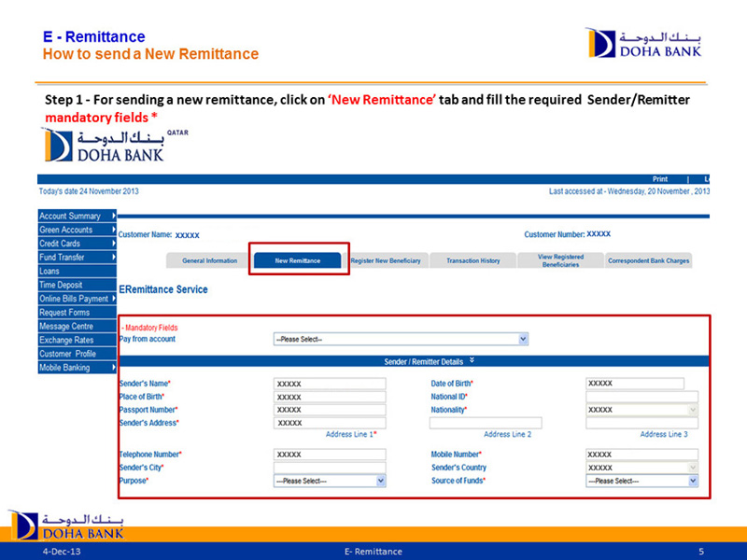The width and height of the screenshot is (747, 560).
Task: Focus the Mobile Number field
Action: 641,455
